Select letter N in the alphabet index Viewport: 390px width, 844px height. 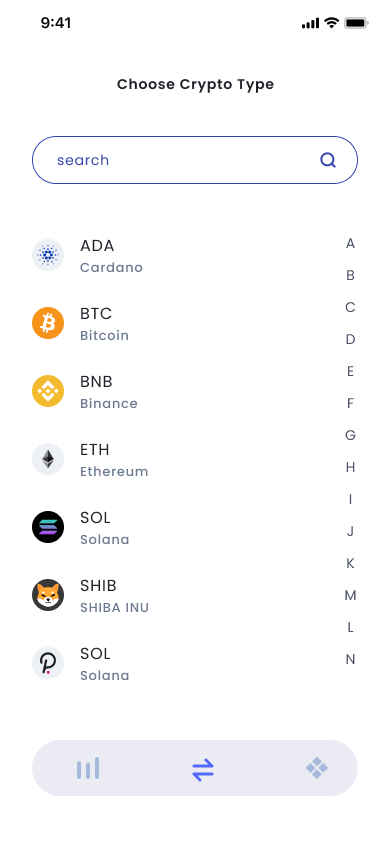coord(350,659)
